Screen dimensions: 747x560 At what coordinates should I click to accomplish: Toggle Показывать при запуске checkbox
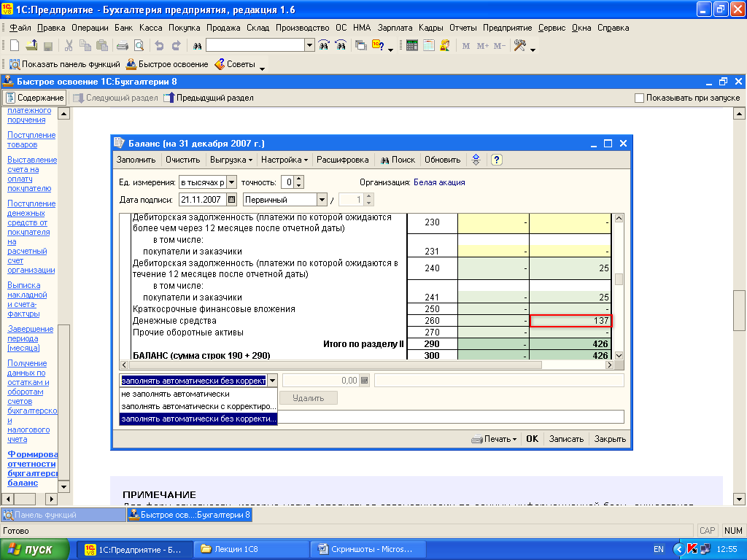point(639,98)
